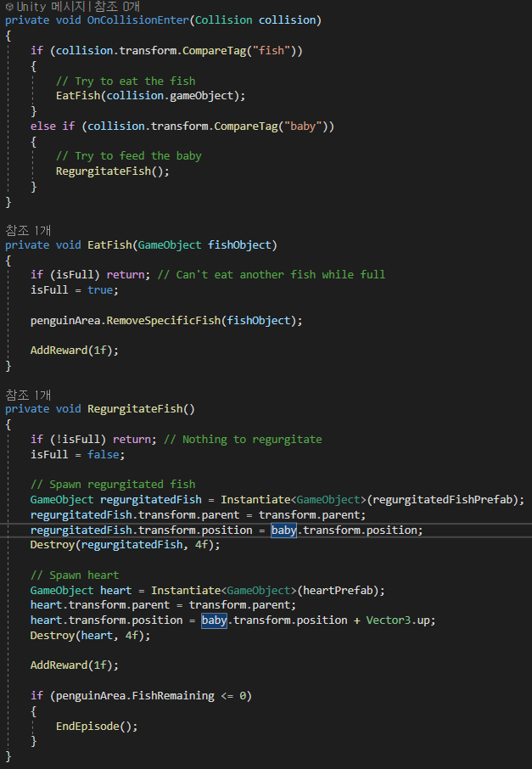Click regurgitatedFishPrefab argument
The height and width of the screenshot is (769, 532).
click(442, 499)
